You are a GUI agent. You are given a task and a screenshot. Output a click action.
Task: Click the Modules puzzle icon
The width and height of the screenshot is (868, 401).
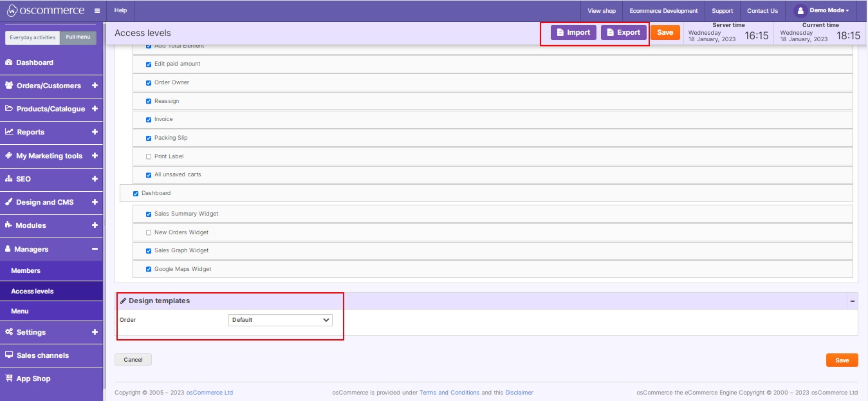click(9, 225)
